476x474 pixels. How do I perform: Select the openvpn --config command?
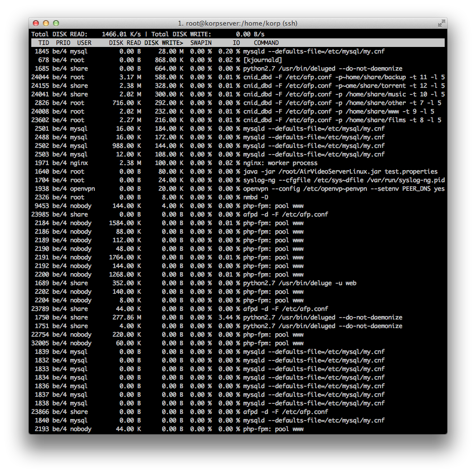(344, 189)
